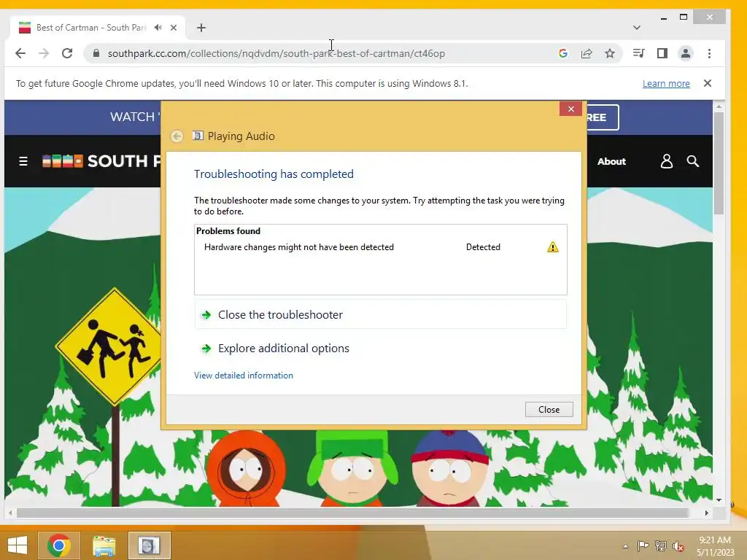Screen dimensions: 747x560
Task: Open the media controls icon in the toolbar
Action: (638, 53)
